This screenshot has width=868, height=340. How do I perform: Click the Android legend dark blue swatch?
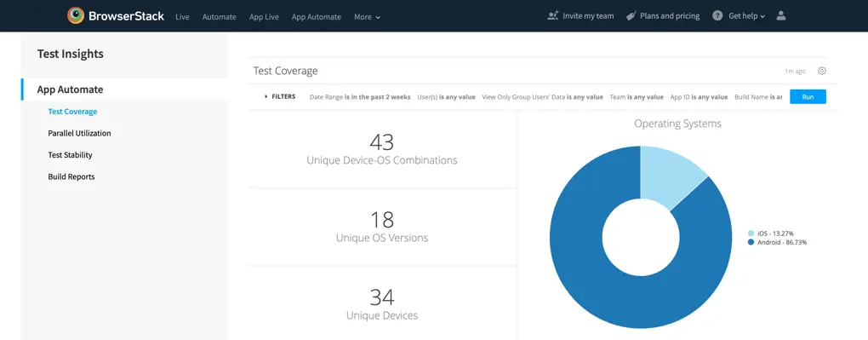click(x=751, y=242)
